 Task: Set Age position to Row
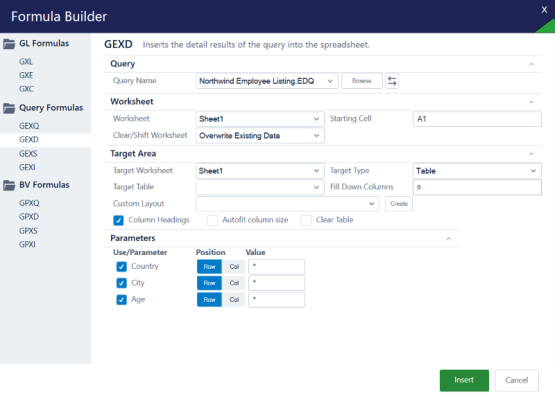209,300
